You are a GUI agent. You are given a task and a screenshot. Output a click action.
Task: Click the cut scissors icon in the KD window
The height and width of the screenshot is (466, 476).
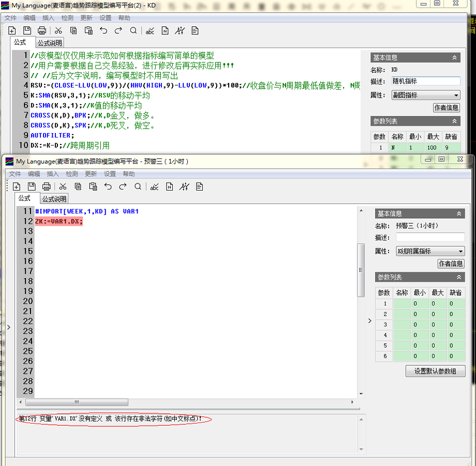point(58,31)
